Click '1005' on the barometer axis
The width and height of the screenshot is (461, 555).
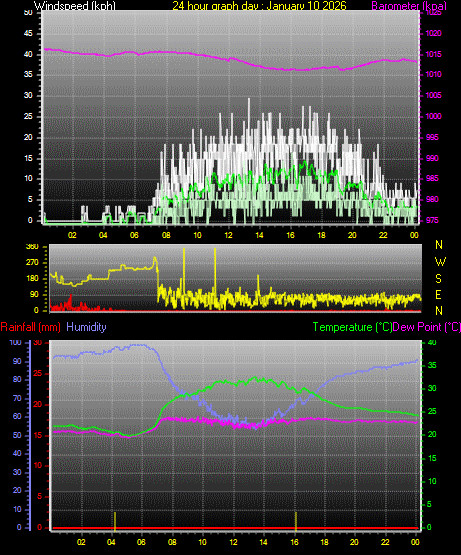(433, 95)
